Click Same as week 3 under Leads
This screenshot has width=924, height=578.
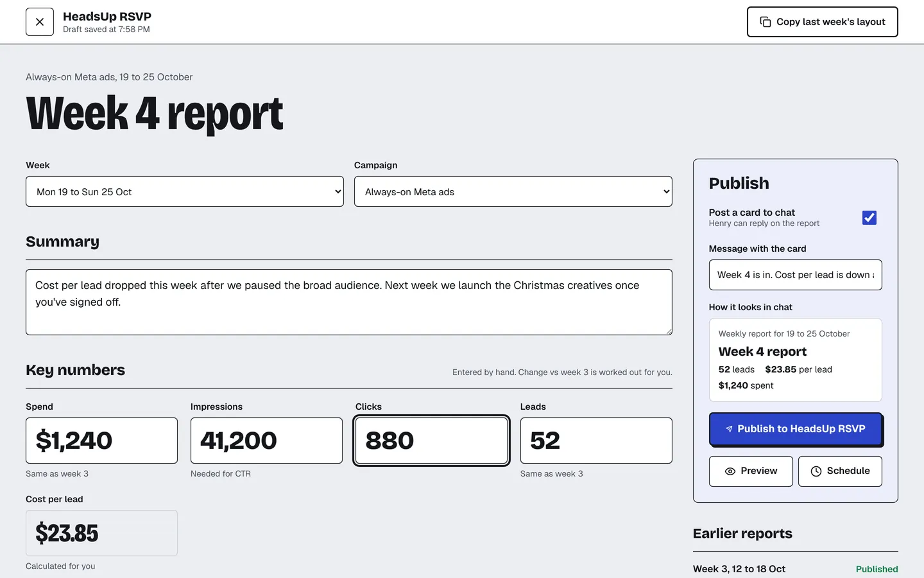tap(552, 474)
